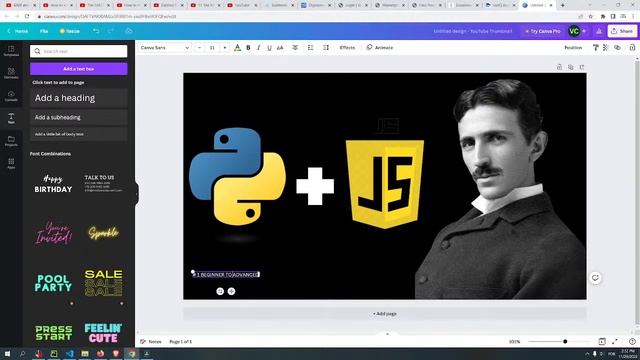Click the text search field
This screenshot has width=640, height=360.
click(x=79, y=51)
